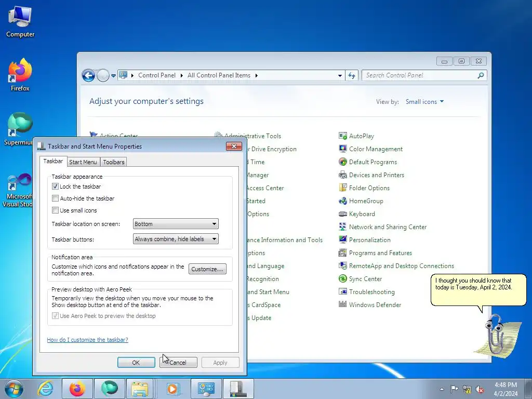The height and width of the screenshot is (399, 532).
Task: Launch Internet Explorer from the taskbar
Action: tap(46, 389)
